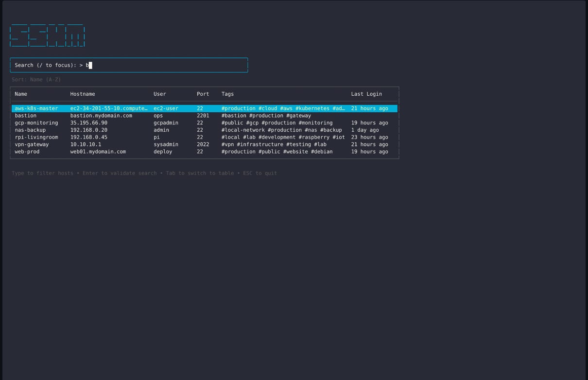Click port 2201 of bastion
This screenshot has width=588, height=380.
[x=203, y=116]
